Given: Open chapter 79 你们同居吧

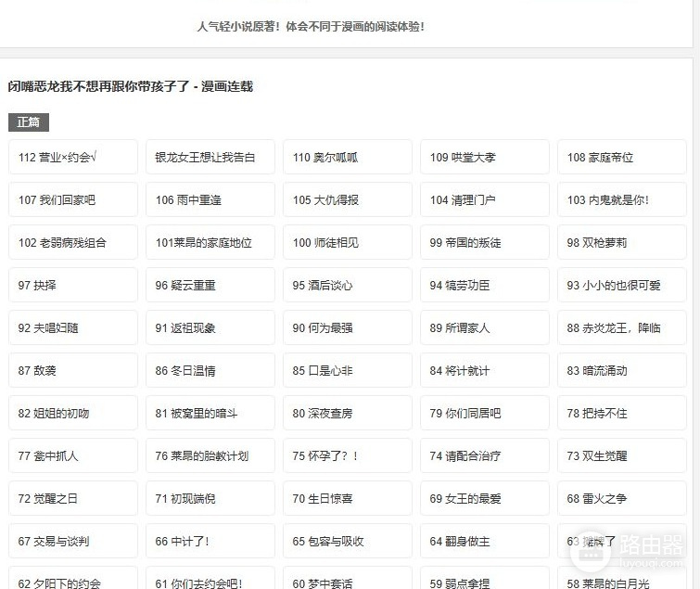Looking at the screenshot, I should coord(485,413).
